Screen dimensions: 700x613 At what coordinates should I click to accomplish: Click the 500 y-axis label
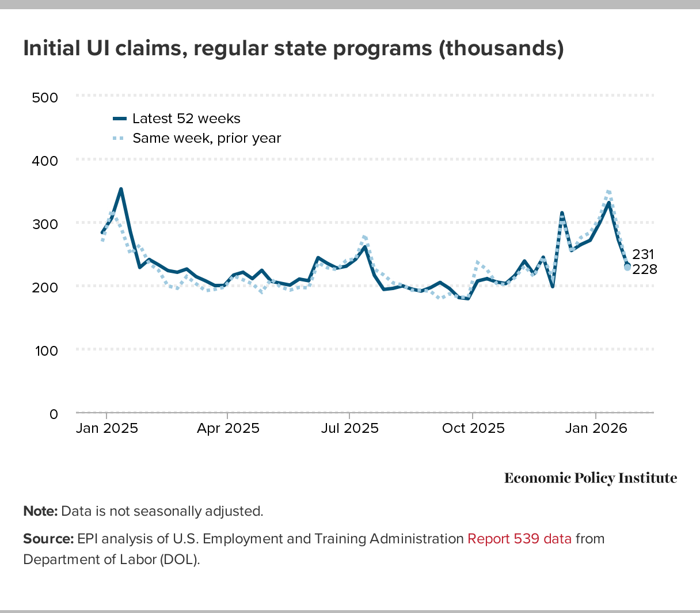45,97
